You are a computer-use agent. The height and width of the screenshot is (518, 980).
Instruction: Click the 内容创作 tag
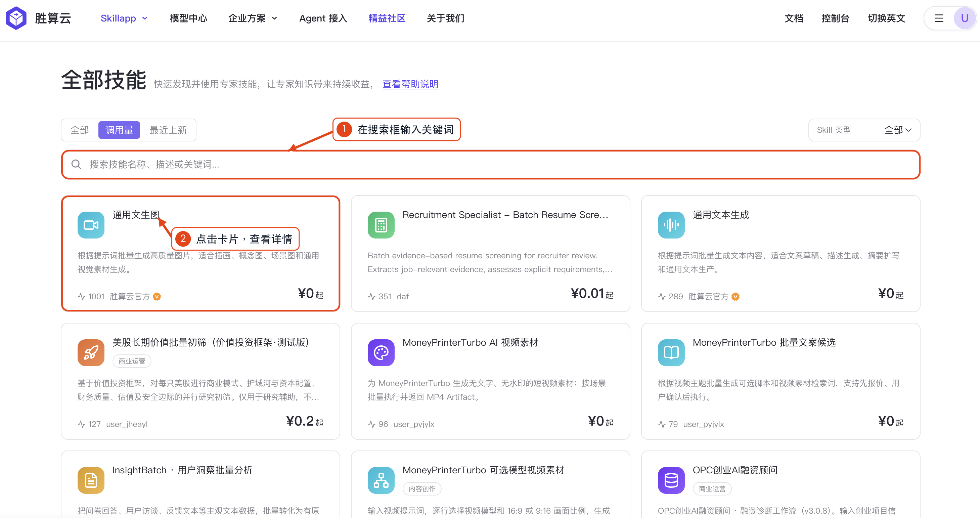pyautogui.click(x=422, y=488)
